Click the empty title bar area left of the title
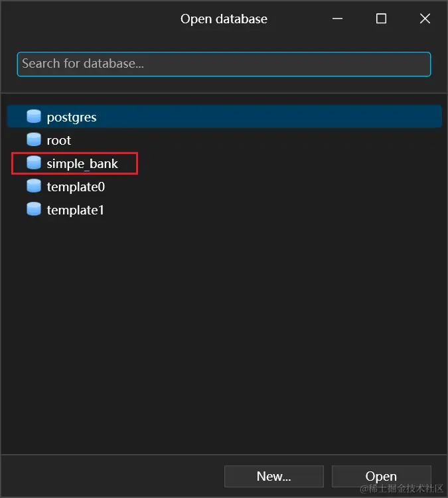The image size is (448, 498). pos(86,19)
